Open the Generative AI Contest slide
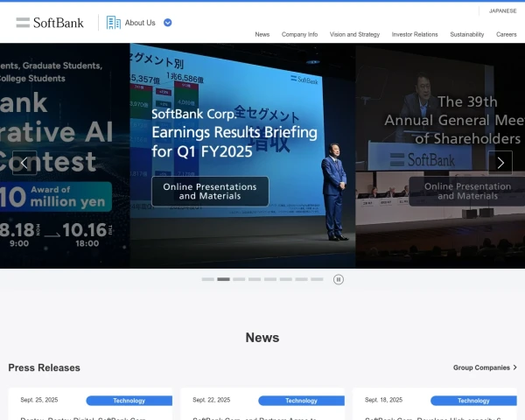The image size is (525, 420). [x=65, y=156]
